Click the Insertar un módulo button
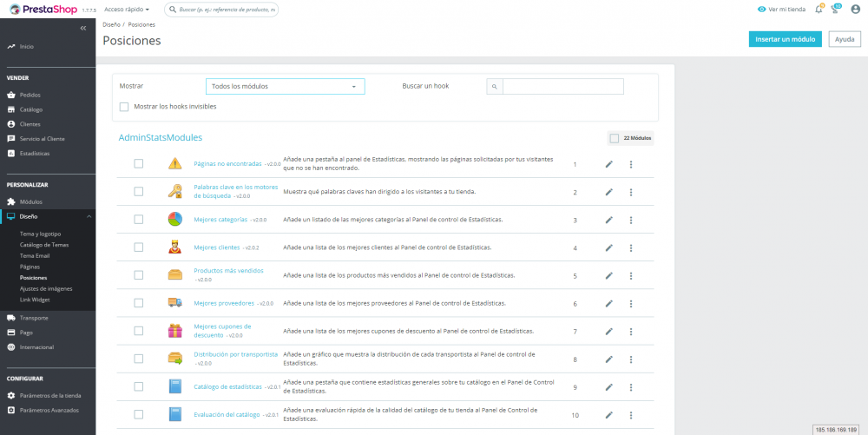This screenshot has width=868, height=435. click(x=785, y=39)
